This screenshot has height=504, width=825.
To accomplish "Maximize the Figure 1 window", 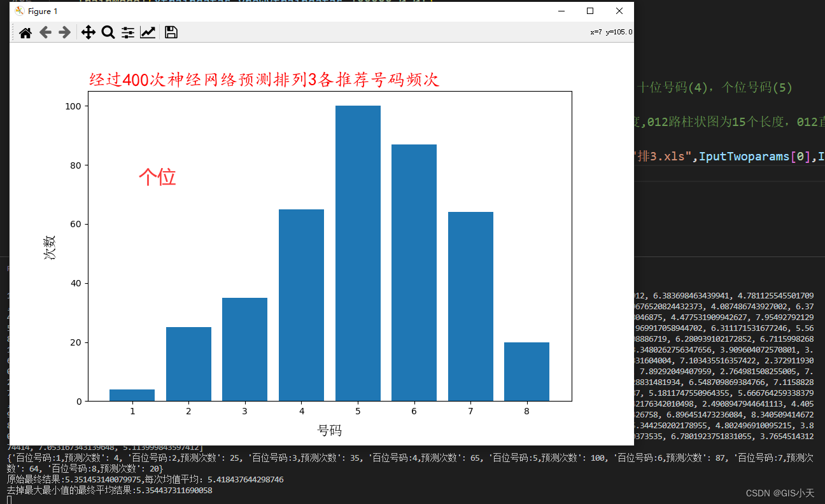I will coord(590,11).
